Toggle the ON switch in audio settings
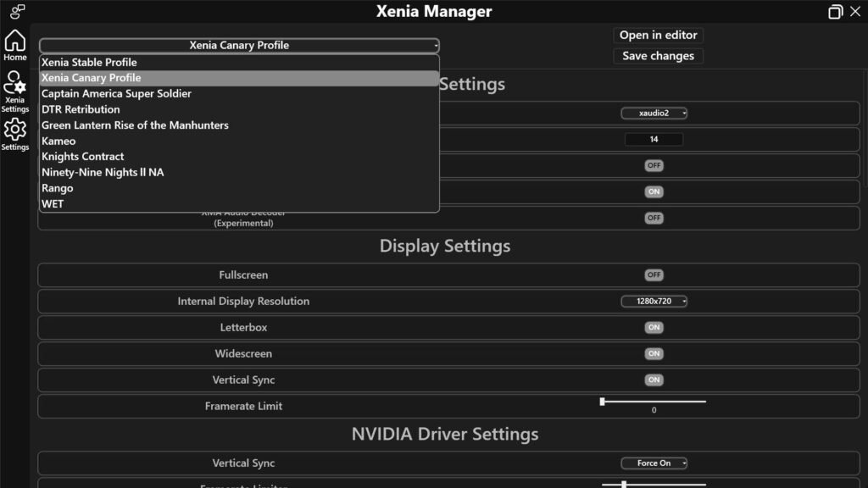Screen dimensions: 868x488 (654, 191)
